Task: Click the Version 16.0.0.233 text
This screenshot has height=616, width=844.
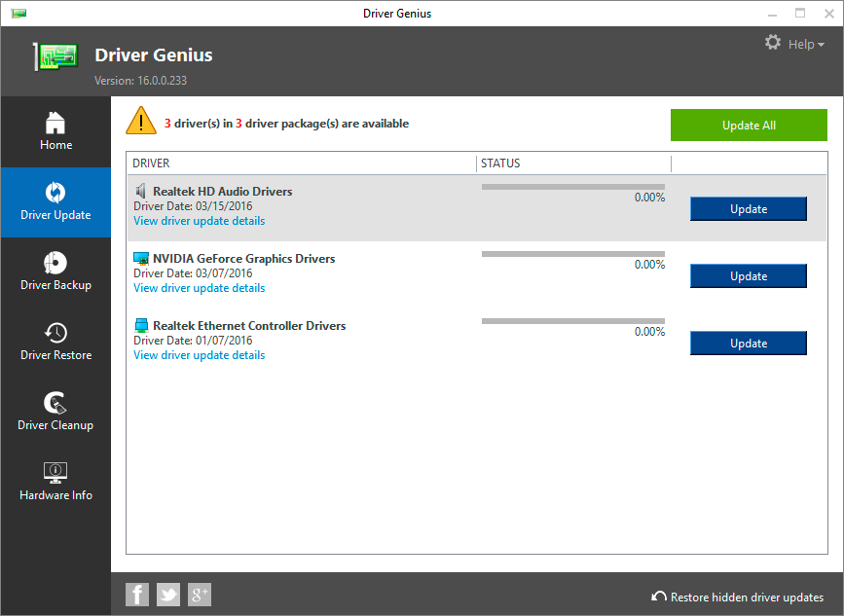Action: click(140, 80)
